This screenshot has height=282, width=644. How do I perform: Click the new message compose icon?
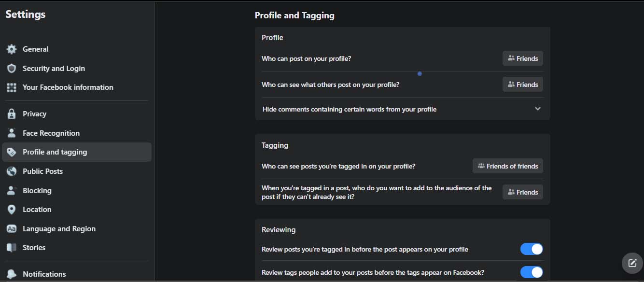pos(632,263)
